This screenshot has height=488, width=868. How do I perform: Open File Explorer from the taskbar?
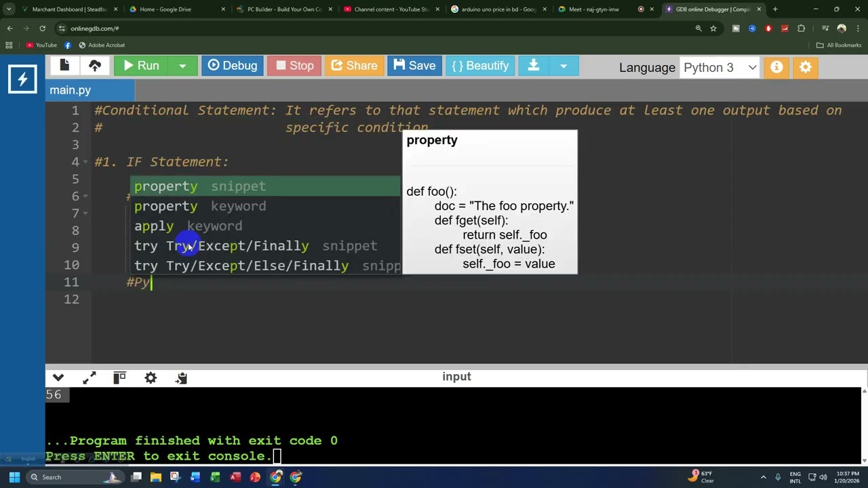(x=155, y=477)
